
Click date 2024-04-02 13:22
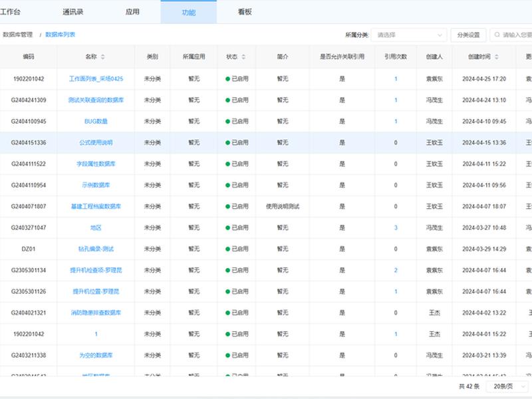point(484,313)
